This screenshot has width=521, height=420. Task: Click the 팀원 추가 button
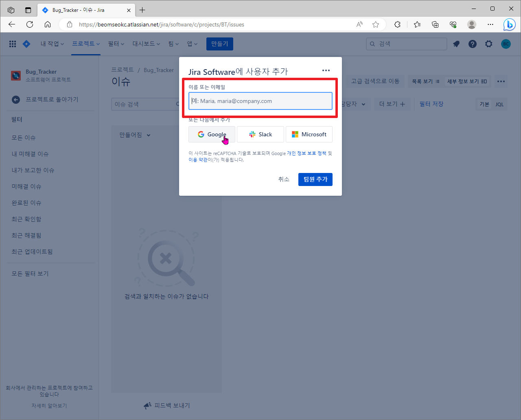[315, 179]
